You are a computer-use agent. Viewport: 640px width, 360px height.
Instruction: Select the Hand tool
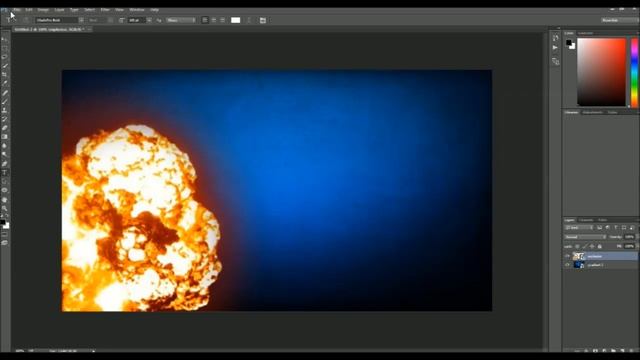click(x=5, y=200)
